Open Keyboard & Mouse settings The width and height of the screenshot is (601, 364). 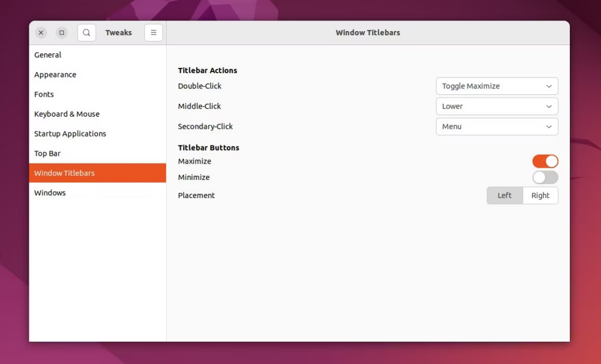[x=98, y=114]
